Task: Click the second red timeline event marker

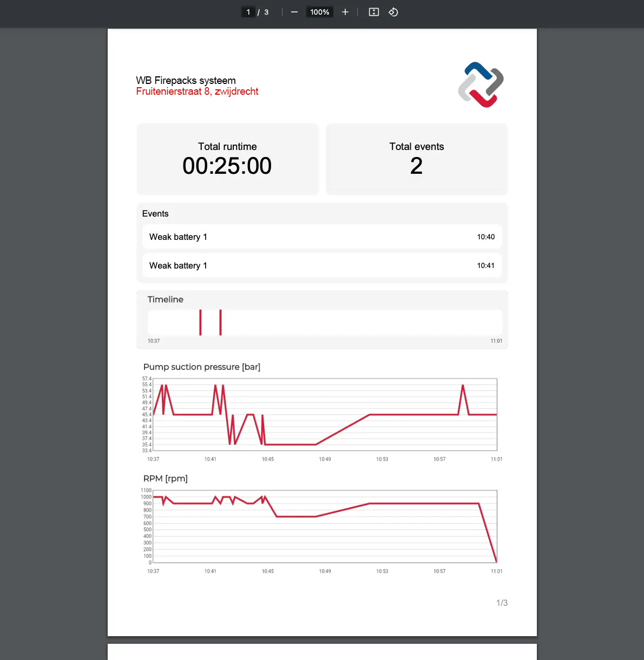Action: pyautogui.click(x=220, y=323)
